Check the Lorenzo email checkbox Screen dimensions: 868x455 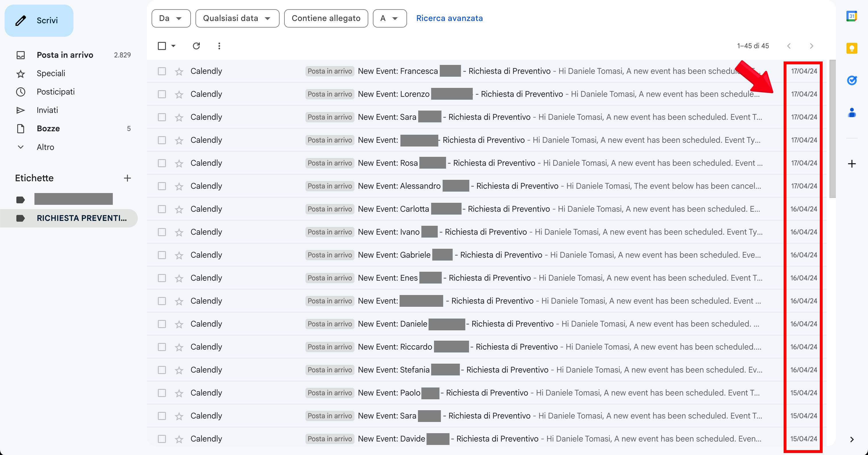pos(162,94)
